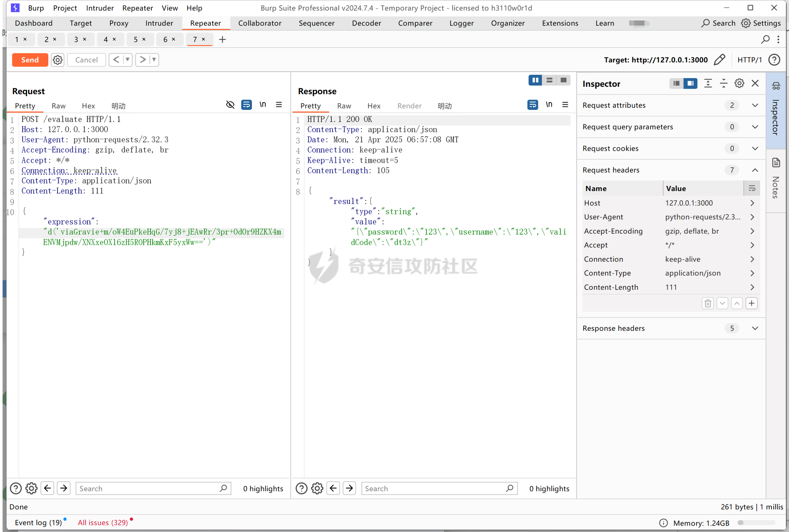Expand Response headers section
This screenshot has height=532, width=789.
pyautogui.click(x=755, y=328)
